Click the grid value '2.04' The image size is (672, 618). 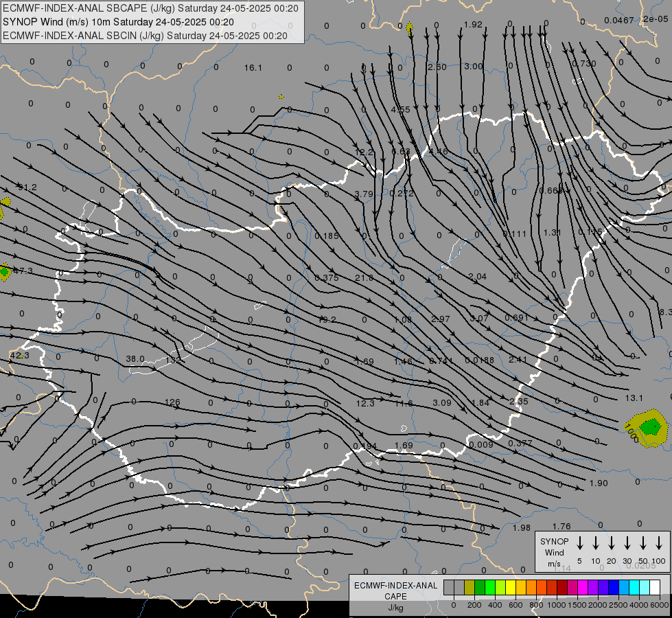point(478,277)
